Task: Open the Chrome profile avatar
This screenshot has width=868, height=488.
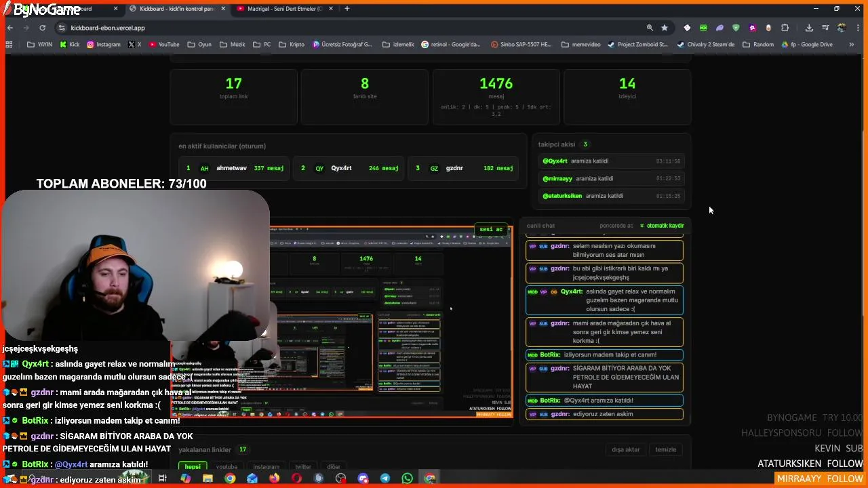Action: pyautogui.click(x=842, y=28)
